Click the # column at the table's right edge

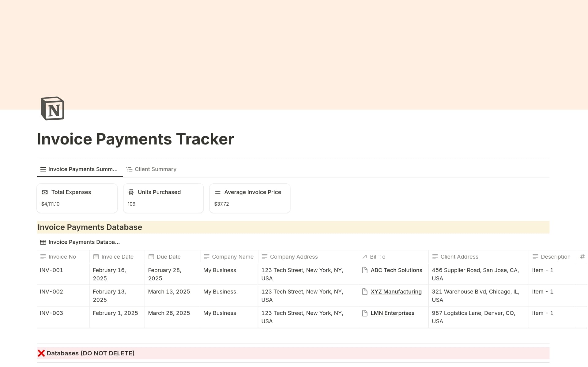[x=582, y=257]
